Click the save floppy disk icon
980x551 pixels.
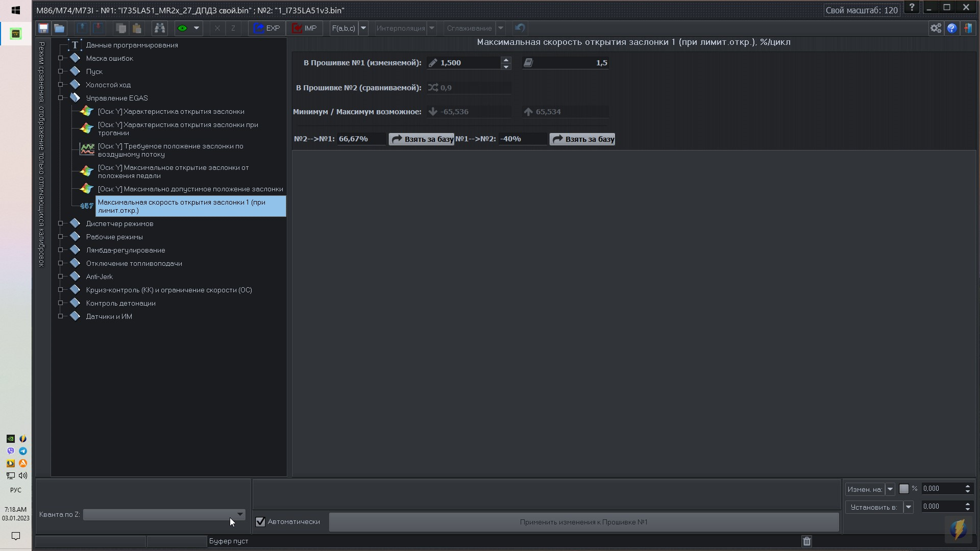(x=43, y=28)
